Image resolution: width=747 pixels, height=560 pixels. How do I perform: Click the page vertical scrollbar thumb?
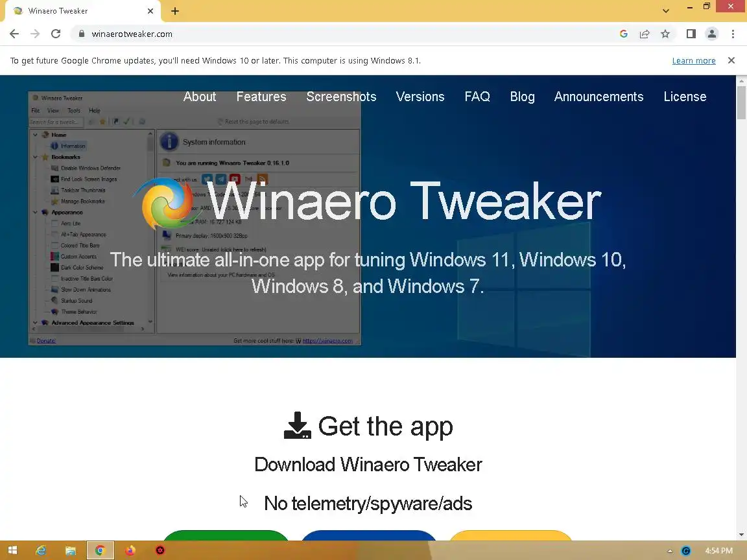coord(741,103)
